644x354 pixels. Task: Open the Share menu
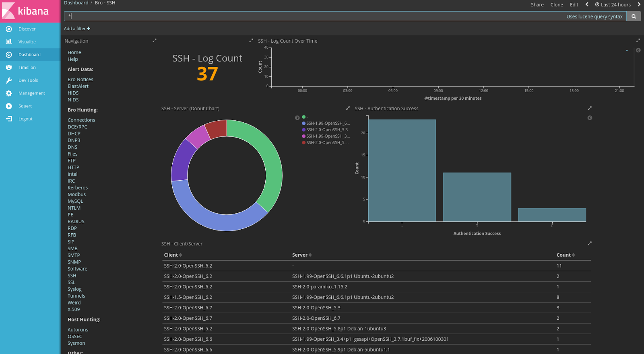pos(537,5)
